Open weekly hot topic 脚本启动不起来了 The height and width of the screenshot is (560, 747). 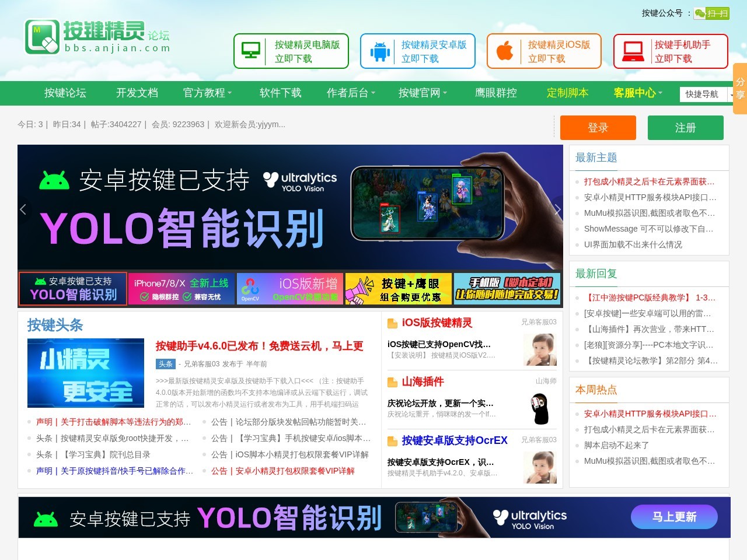pyautogui.click(x=617, y=445)
